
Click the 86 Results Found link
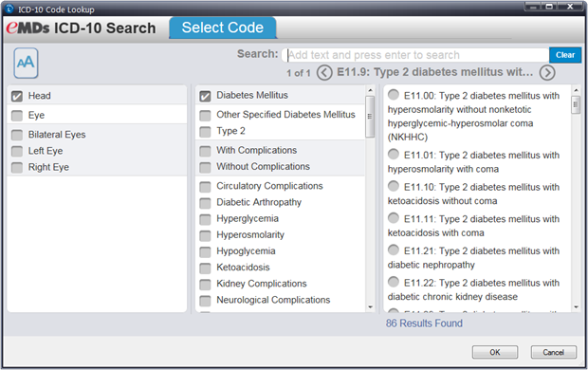tap(424, 324)
